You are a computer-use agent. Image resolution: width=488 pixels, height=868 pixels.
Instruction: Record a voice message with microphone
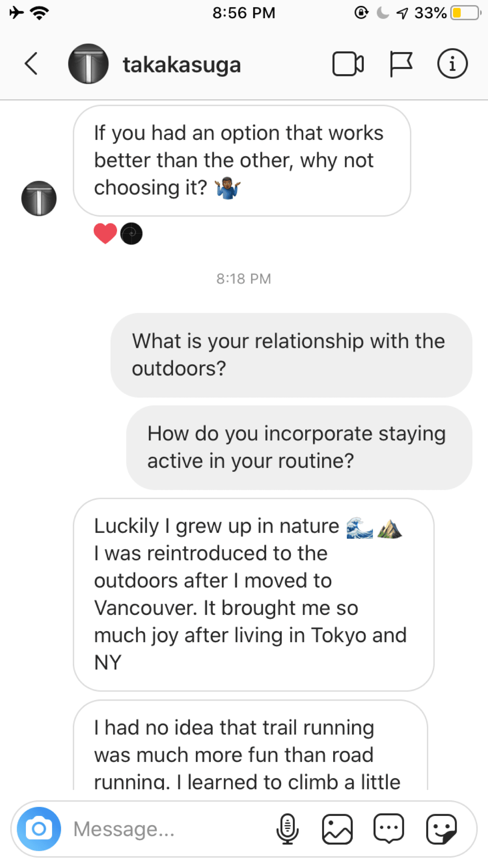click(x=287, y=829)
